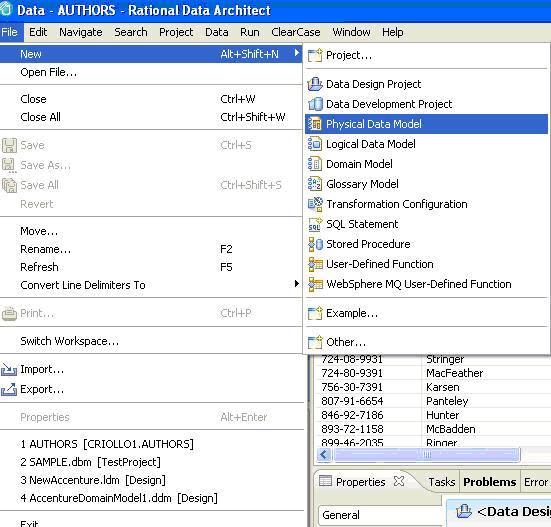The width and height of the screenshot is (551, 527).
Task: Click the WebSphere MQ User-Defined Function icon
Action: tap(315, 284)
